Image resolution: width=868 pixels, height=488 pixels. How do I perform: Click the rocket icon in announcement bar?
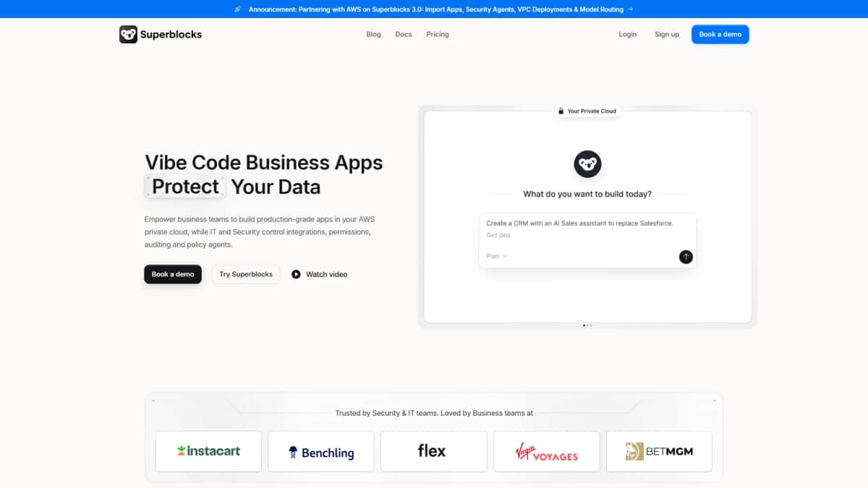238,9
